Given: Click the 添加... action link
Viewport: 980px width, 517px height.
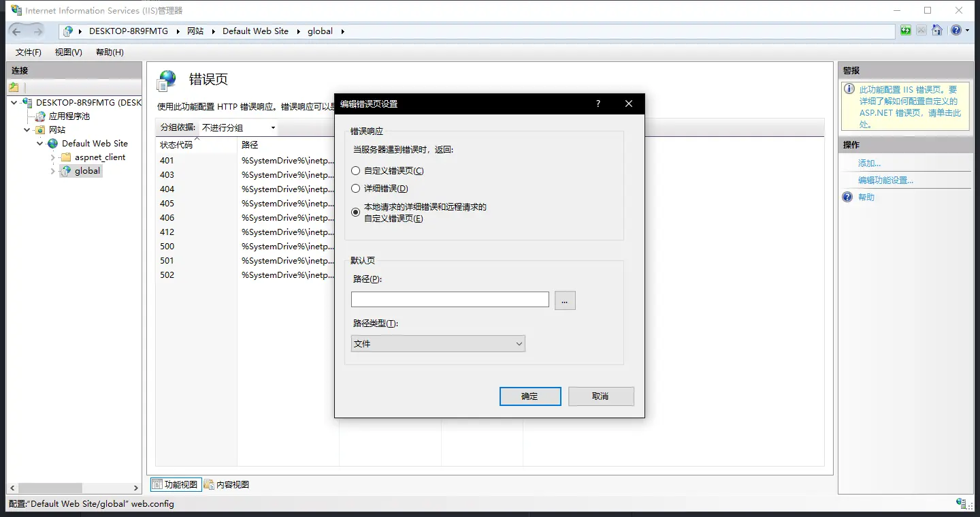Looking at the screenshot, I should point(869,163).
